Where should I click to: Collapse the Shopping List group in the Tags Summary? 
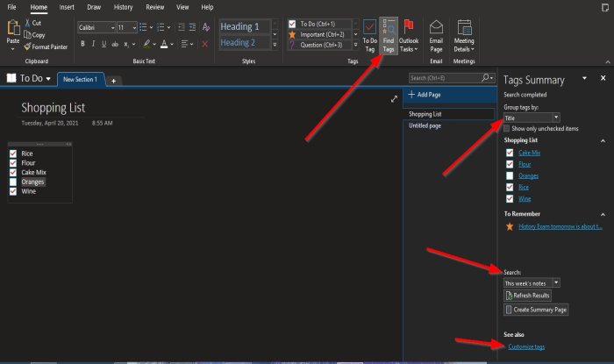603,140
